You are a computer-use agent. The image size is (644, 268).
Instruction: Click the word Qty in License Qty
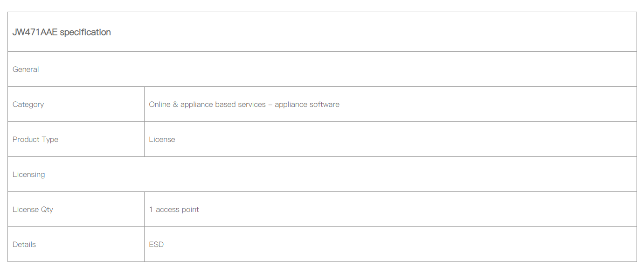pos(47,210)
